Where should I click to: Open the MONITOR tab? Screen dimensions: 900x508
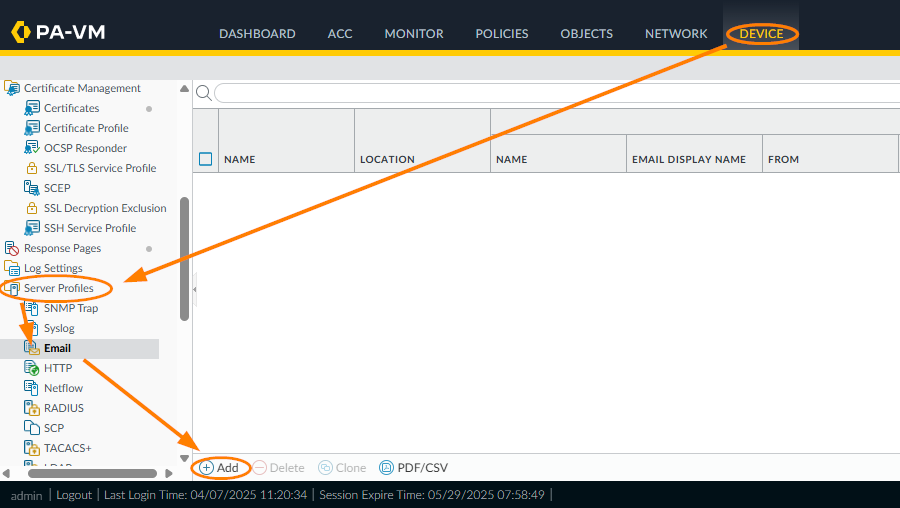click(414, 34)
